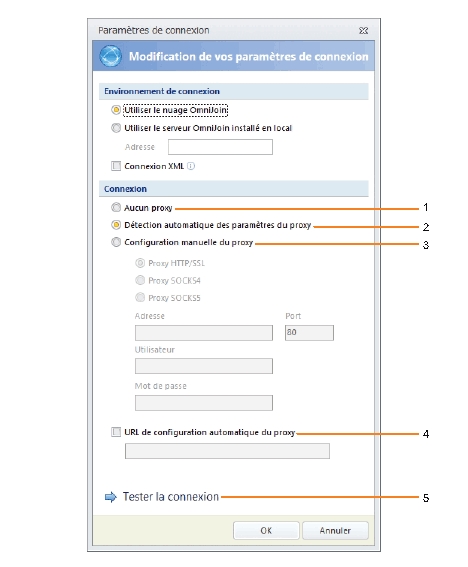
Task: Select Utiliser le nuage OmniJoin option
Action: tap(116, 110)
